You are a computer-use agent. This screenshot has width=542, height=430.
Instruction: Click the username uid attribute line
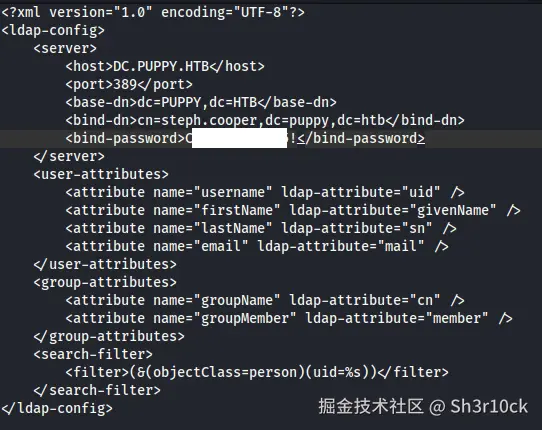click(x=265, y=192)
